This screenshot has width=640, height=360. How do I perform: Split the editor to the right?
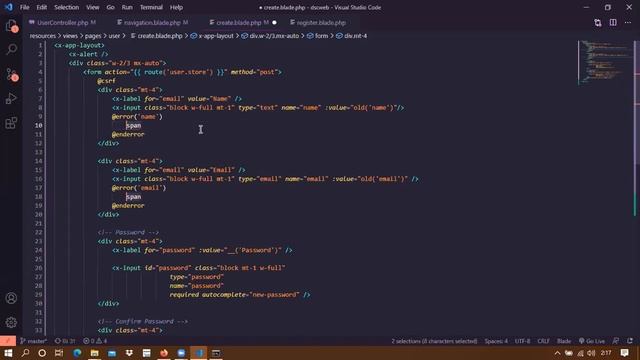[x=613, y=23]
